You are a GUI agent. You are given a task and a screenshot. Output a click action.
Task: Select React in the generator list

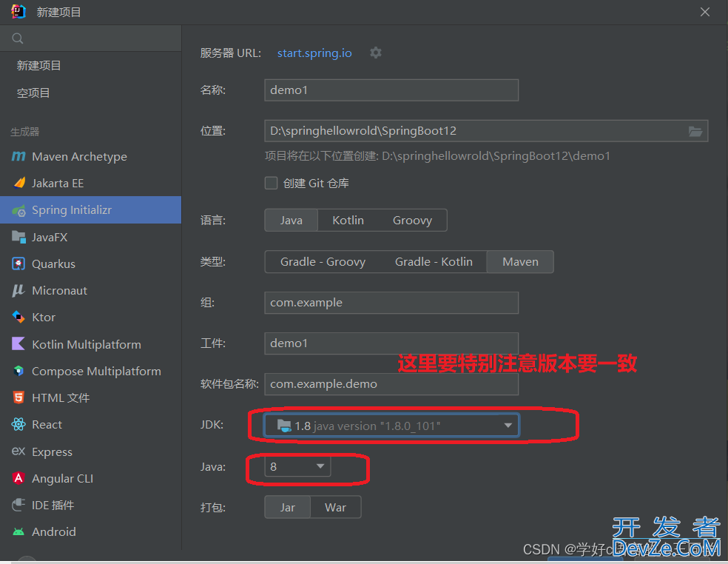tap(90, 424)
